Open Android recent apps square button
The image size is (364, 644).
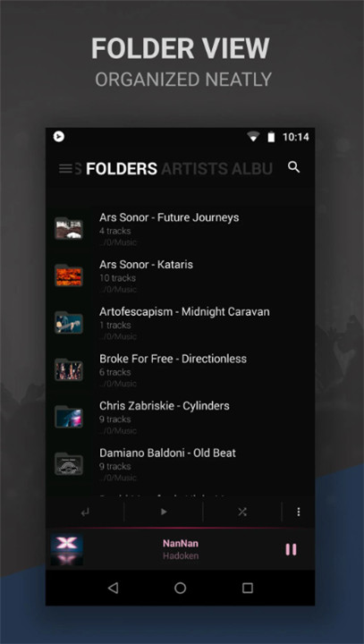(x=248, y=589)
